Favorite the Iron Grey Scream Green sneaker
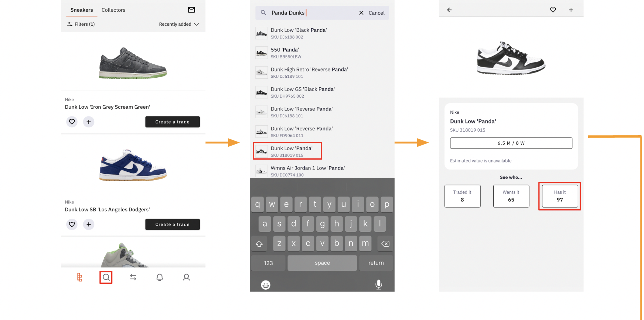The width and height of the screenshot is (644, 320). 72,122
